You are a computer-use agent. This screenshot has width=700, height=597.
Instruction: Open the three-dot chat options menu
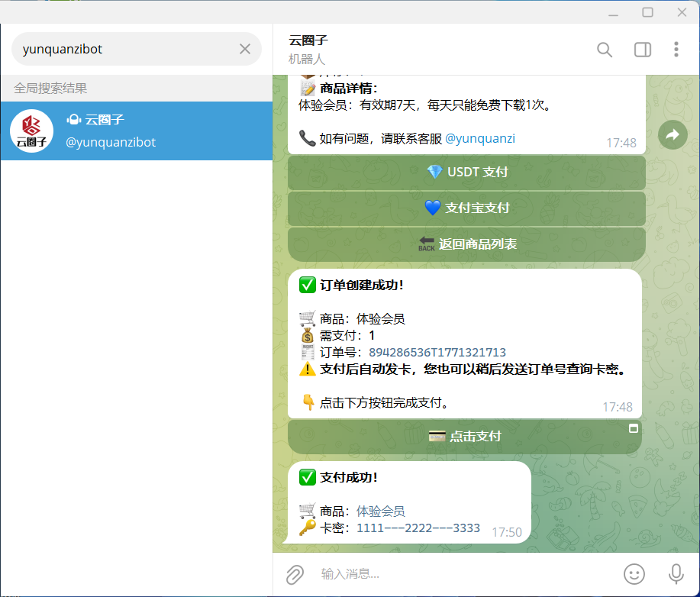point(676,49)
